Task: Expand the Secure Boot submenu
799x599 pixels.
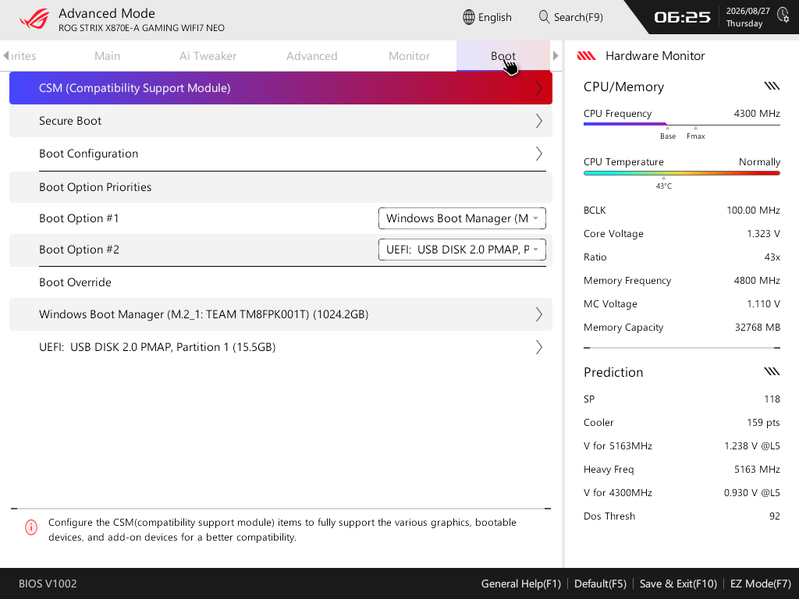Action: pos(280,121)
